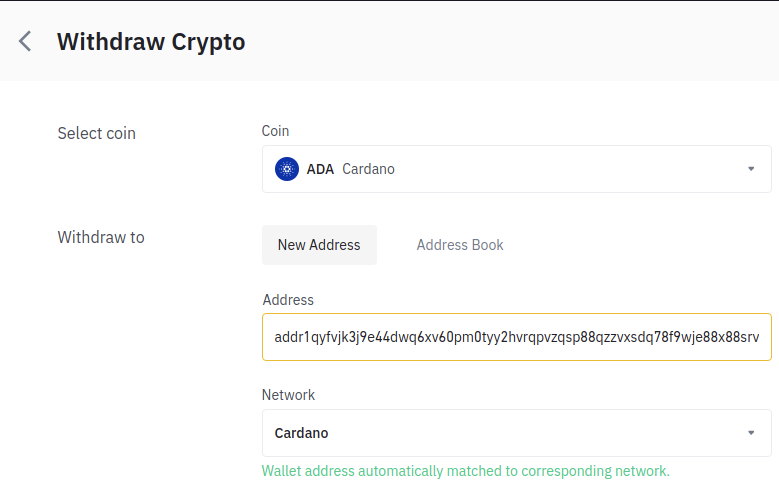Place cursor at end of addr1 address text
The width and height of the screenshot is (779, 504).
point(759,337)
